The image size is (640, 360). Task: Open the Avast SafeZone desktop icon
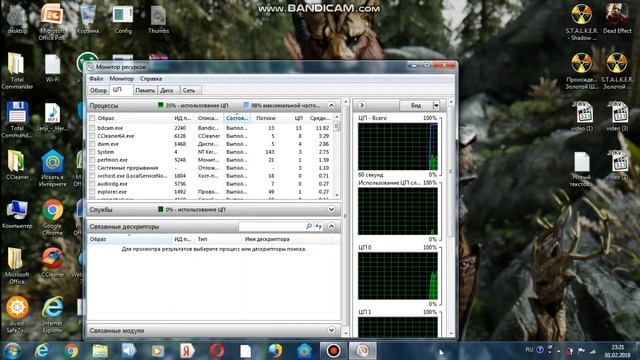coord(17,314)
